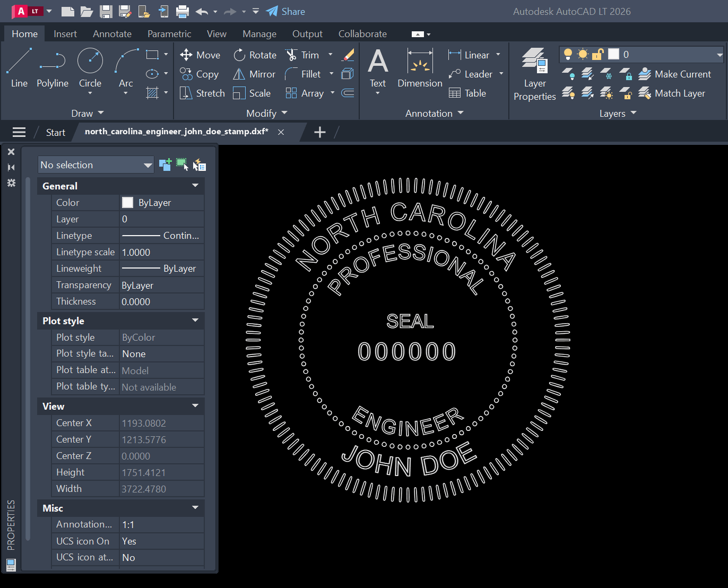Expand the Annotation panel

click(434, 113)
